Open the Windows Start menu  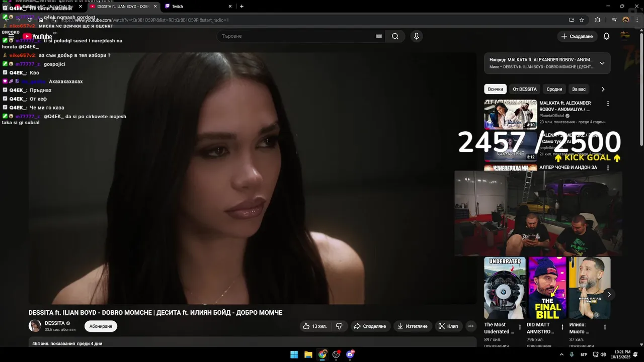point(294,354)
